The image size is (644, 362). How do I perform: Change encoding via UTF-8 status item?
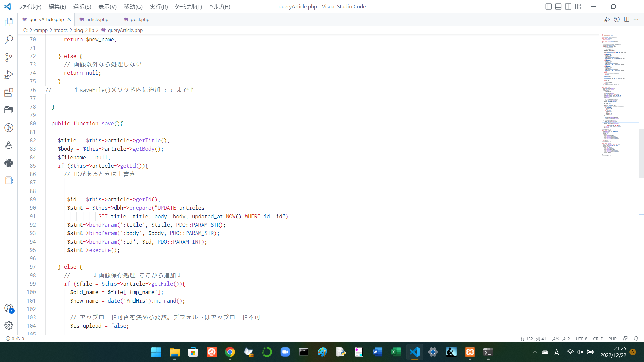coord(581,339)
